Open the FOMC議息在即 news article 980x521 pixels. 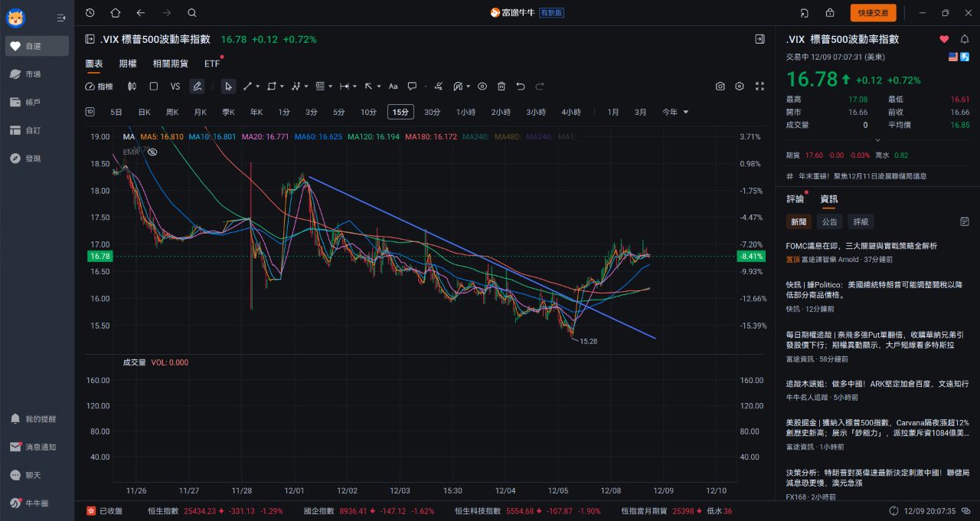[x=861, y=246]
